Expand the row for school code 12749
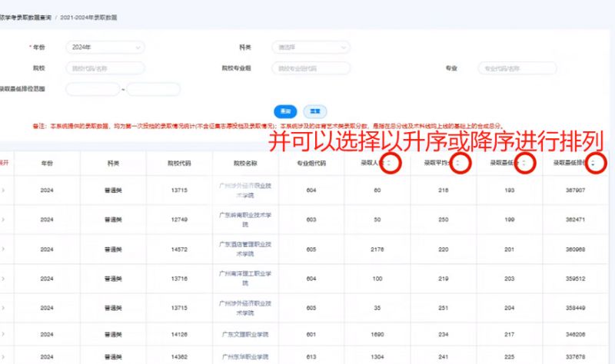 [3, 220]
